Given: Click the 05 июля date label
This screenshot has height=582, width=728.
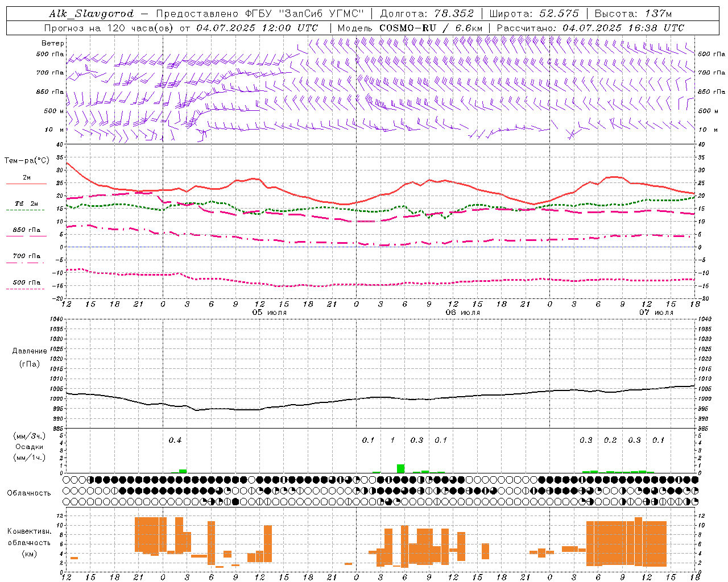Looking at the screenshot, I should coord(270,313).
